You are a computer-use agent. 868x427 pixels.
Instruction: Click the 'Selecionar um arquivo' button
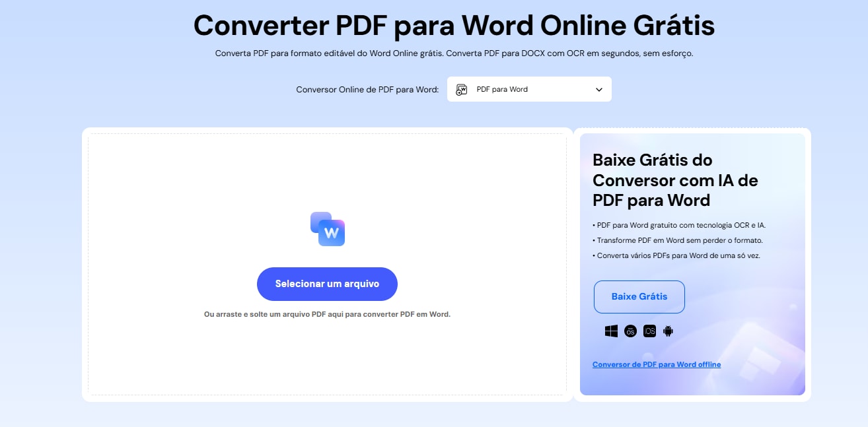327,284
